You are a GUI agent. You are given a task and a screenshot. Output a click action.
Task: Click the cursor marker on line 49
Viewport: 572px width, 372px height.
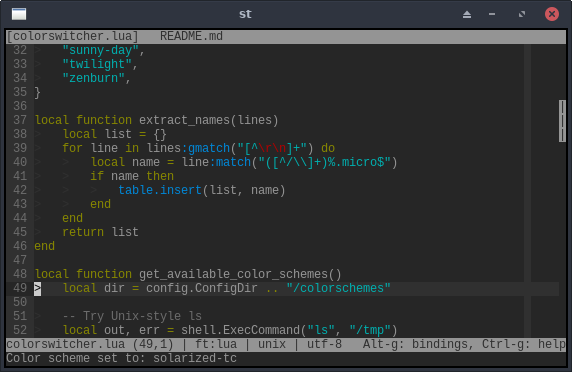coord(38,288)
